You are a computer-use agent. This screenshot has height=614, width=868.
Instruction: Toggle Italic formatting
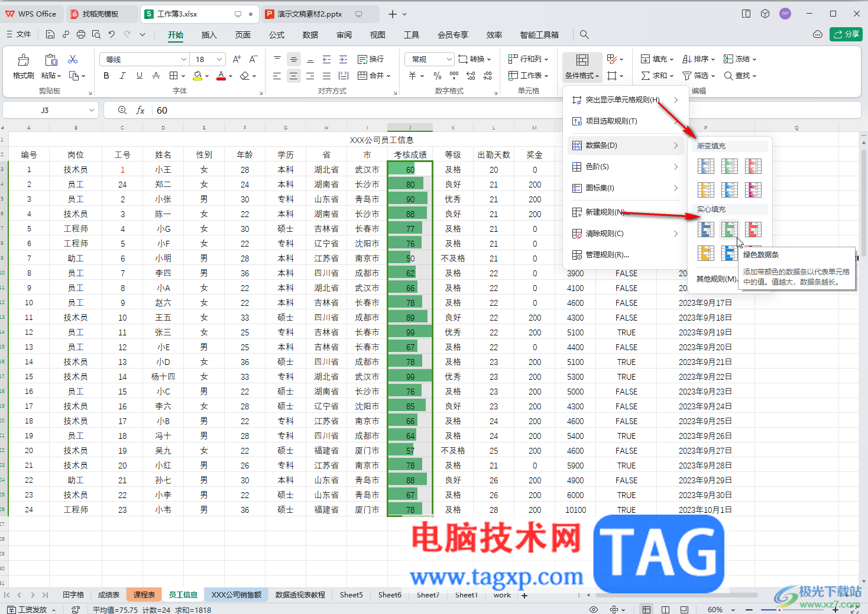tap(123, 76)
